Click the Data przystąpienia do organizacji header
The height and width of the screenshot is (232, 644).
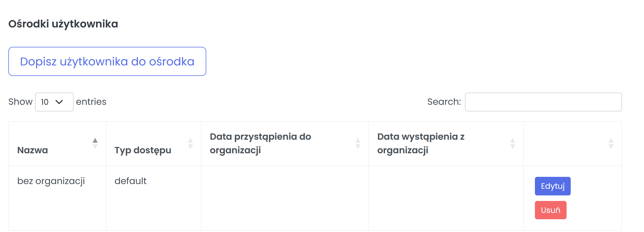[260, 143]
